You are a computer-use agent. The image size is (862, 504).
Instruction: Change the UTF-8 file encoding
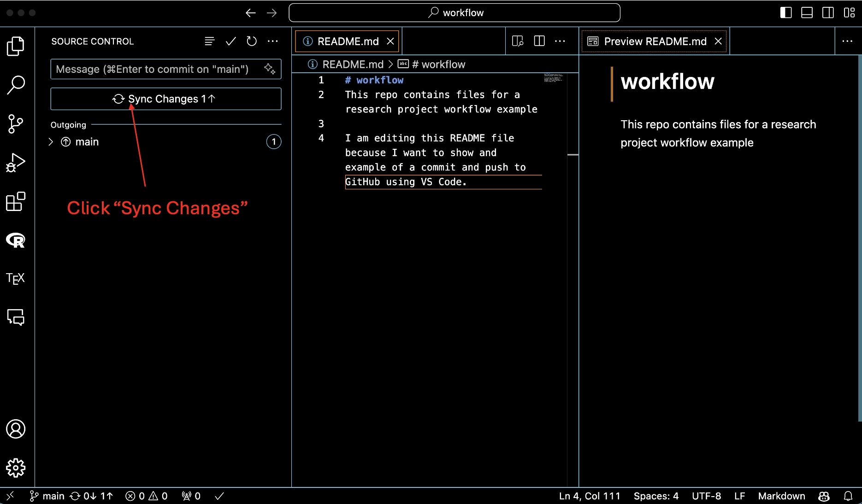pyautogui.click(x=706, y=496)
